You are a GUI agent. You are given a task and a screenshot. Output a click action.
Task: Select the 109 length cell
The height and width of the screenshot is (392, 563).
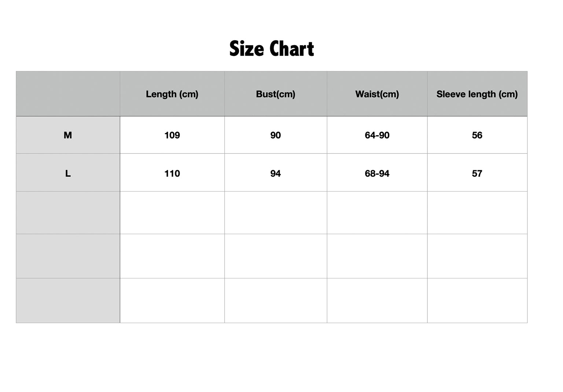click(172, 135)
